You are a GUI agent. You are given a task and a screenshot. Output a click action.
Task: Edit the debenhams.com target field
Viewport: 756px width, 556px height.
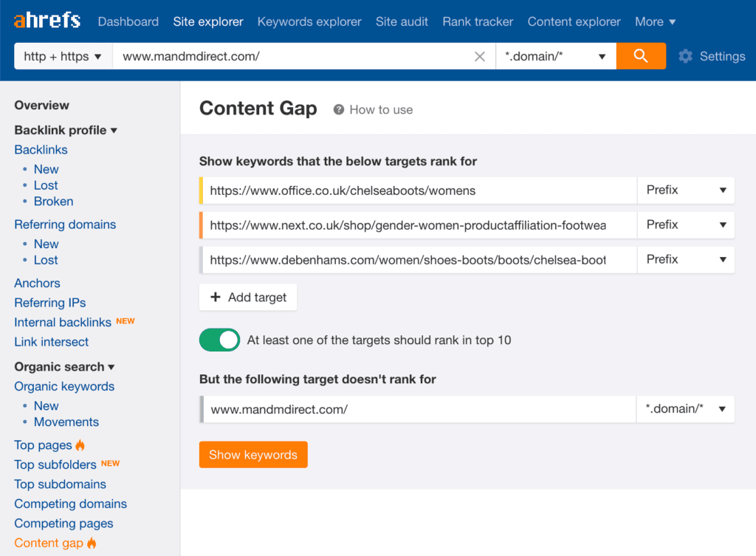[418, 259]
